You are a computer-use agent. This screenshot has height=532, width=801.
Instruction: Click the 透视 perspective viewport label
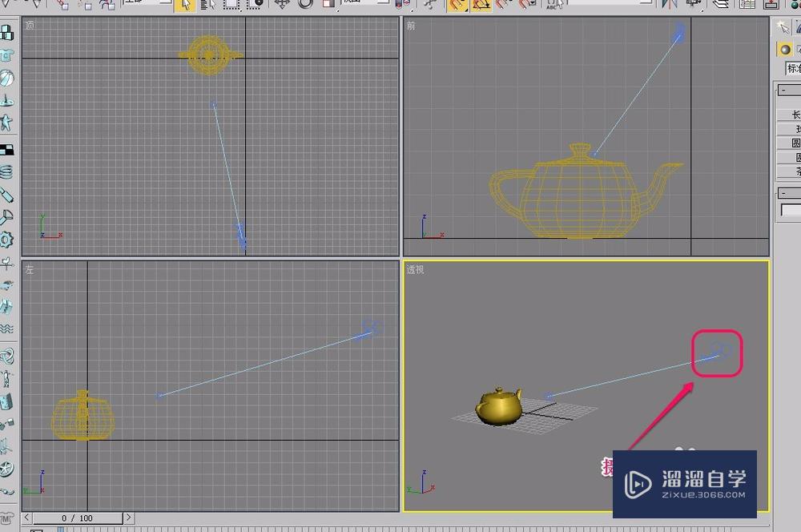tap(415, 269)
